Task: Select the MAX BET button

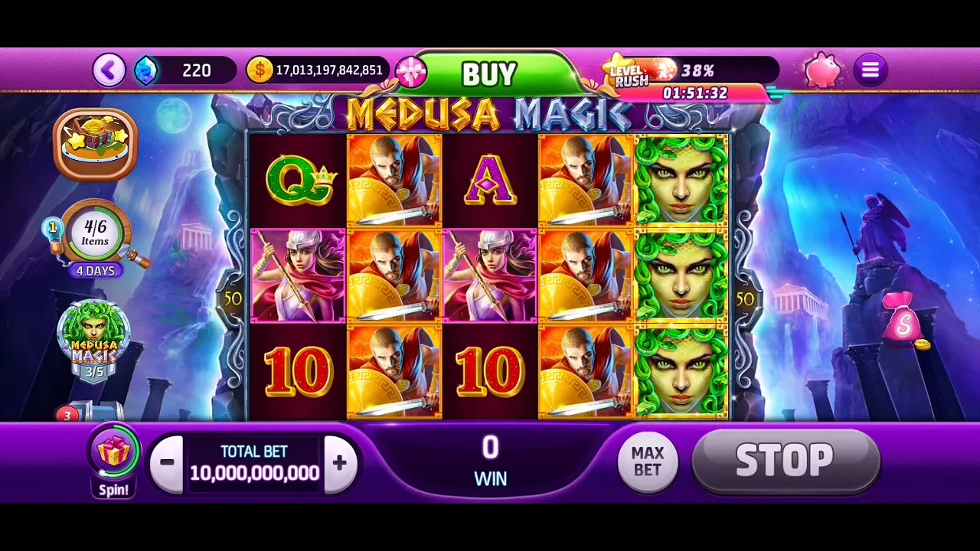Action: pos(648,461)
